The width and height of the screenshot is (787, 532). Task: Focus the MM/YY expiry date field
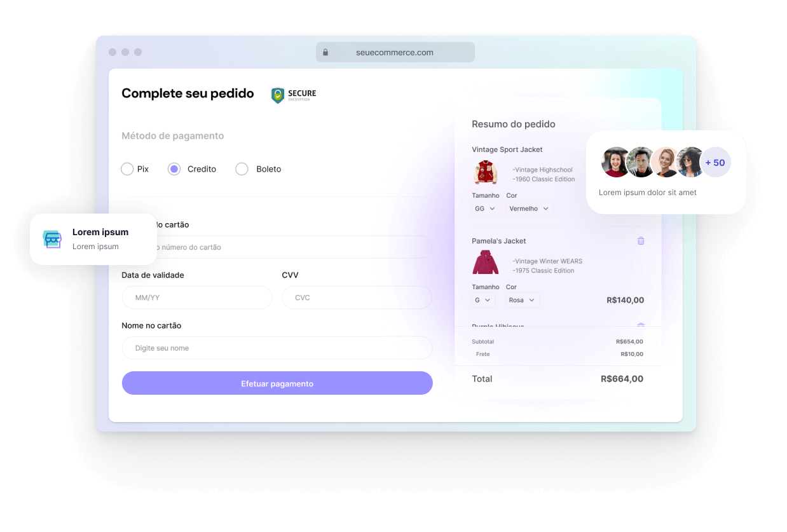197,297
